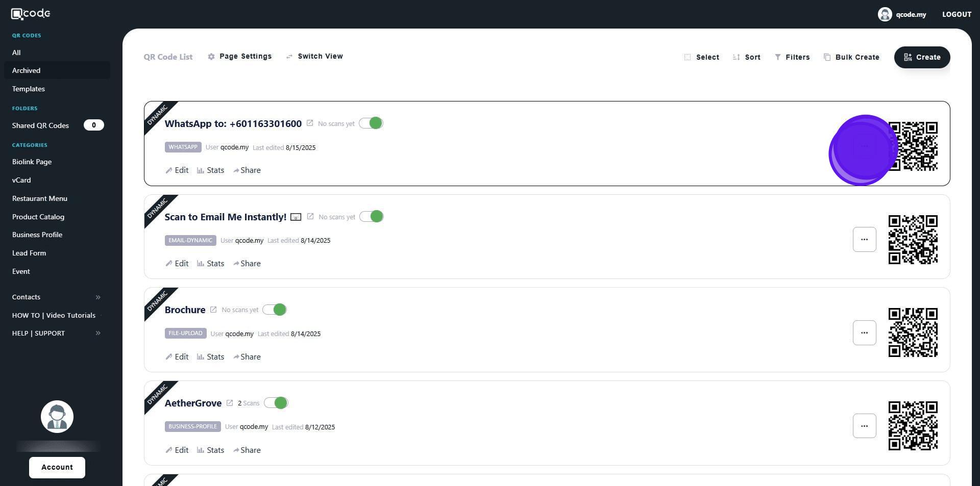Click the Bulk Create copy icon

click(x=827, y=57)
